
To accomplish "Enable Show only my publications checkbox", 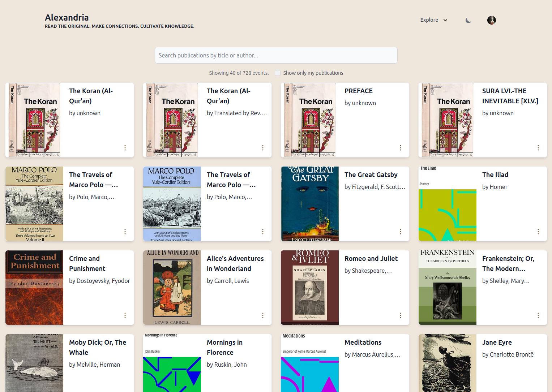I will (x=278, y=73).
